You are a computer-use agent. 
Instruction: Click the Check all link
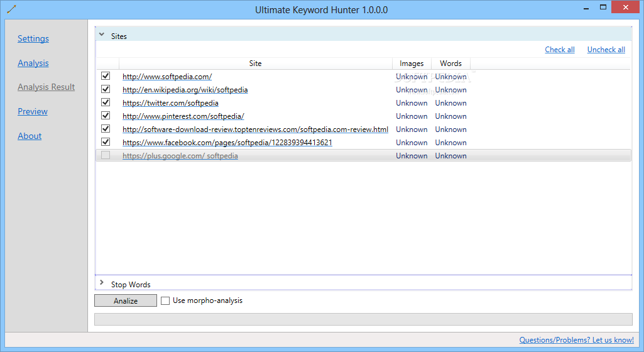tap(559, 50)
